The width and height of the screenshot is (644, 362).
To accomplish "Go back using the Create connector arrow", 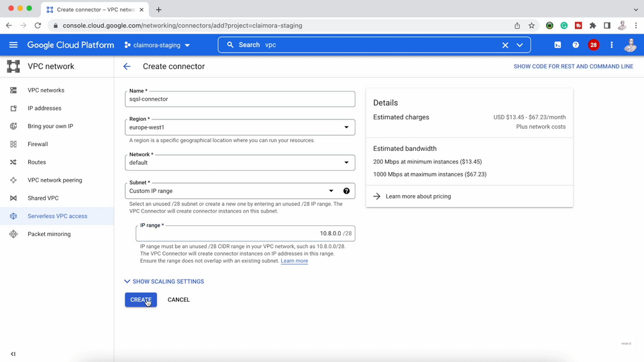I will point(127,66).
